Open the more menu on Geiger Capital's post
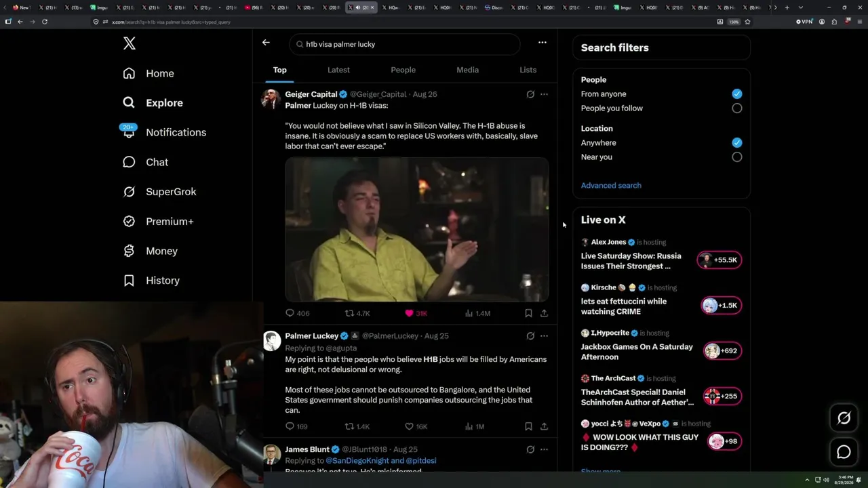 [544, 94]
